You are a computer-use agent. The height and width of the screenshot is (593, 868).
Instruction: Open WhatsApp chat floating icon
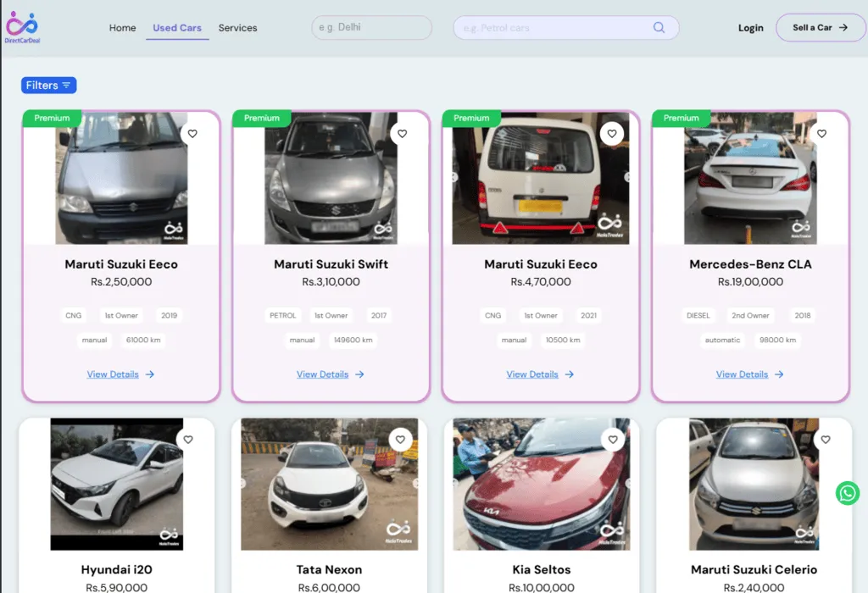tap(848, 493)
